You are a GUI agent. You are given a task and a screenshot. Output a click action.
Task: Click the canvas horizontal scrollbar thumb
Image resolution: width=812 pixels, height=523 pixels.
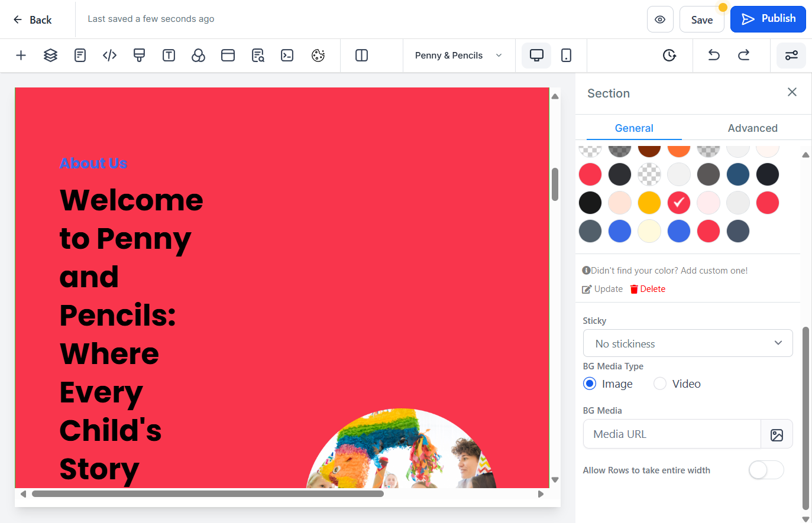[208, 494]
